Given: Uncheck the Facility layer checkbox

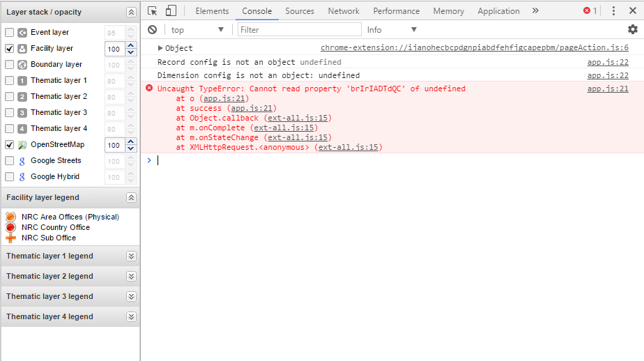Looking at the screenshot, I should (x=10, y=49).
